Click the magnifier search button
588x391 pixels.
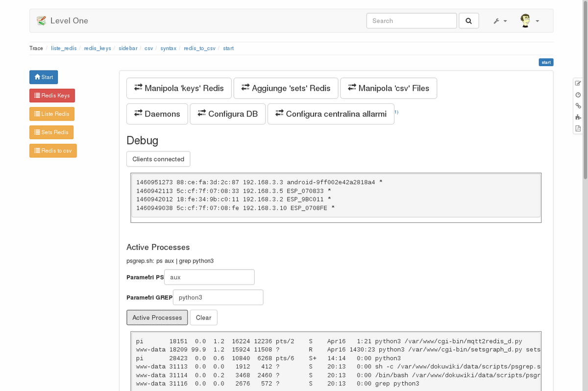click(x=468, y=21)
